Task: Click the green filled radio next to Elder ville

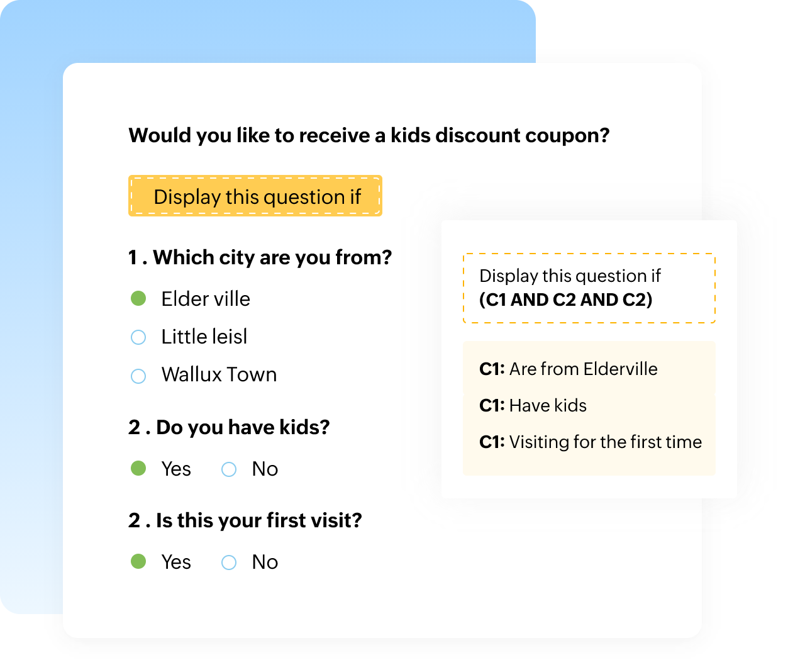Action: tap(138, 299)
